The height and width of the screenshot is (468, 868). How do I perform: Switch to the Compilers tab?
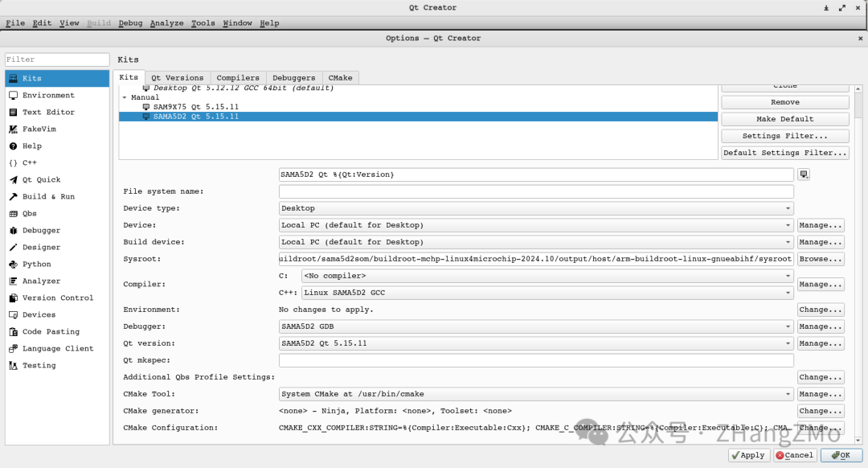[x=237, y=78]
